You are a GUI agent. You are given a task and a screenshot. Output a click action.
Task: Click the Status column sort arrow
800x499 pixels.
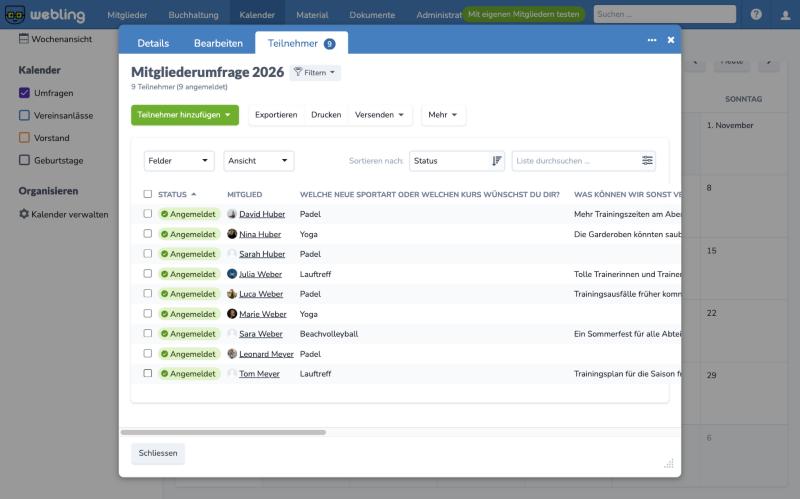(193, 194)
